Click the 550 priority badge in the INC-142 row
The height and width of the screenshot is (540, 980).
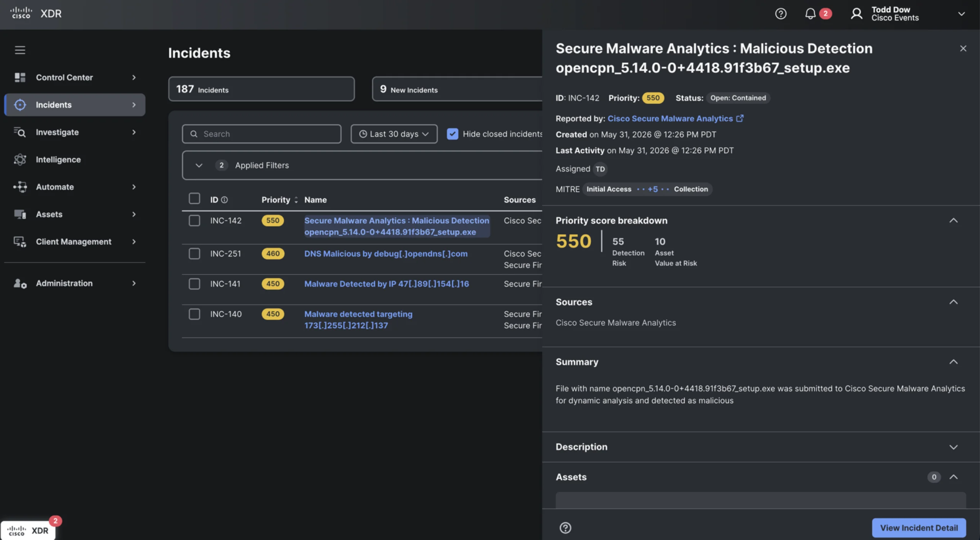click(273, 220)
